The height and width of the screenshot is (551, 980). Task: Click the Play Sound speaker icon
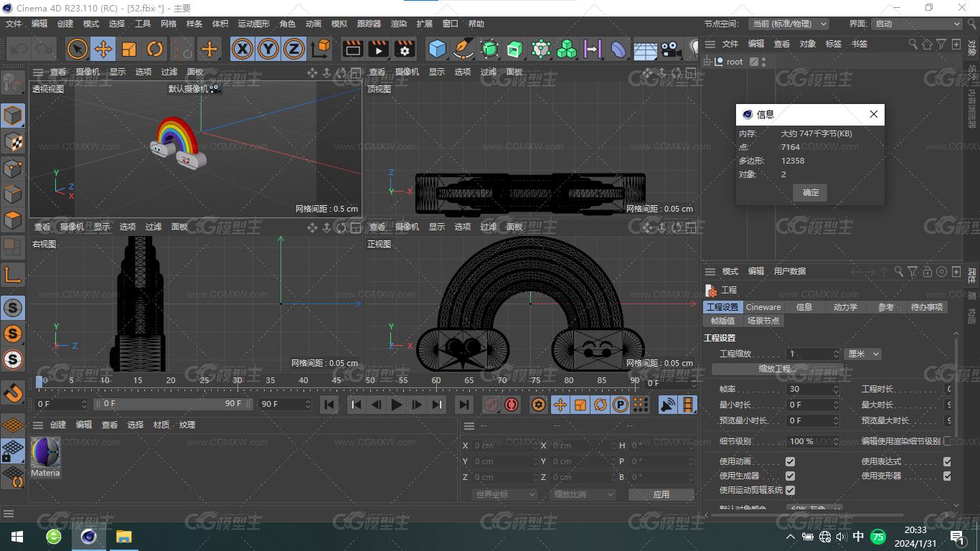click(x=668, y=405)
